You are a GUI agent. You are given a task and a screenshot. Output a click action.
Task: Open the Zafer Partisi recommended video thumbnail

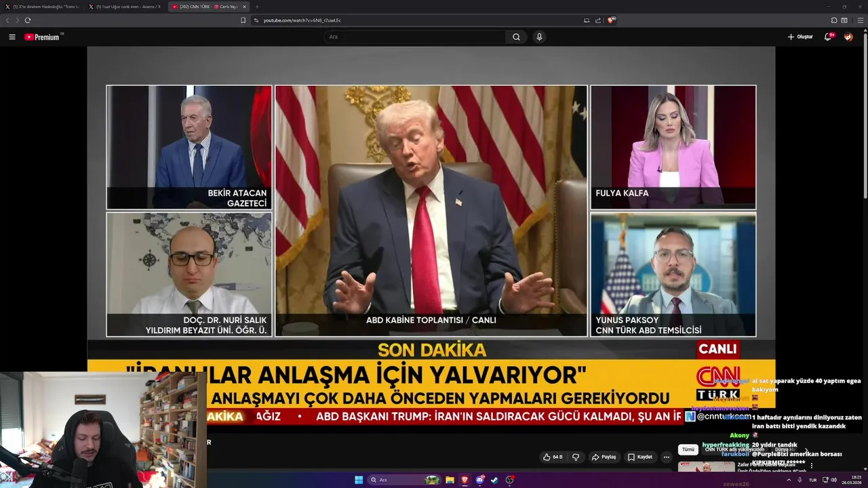click(706, 466)
